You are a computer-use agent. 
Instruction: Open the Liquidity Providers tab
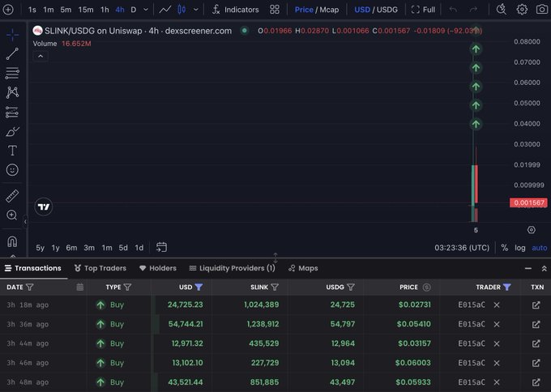tap(232, 268)
